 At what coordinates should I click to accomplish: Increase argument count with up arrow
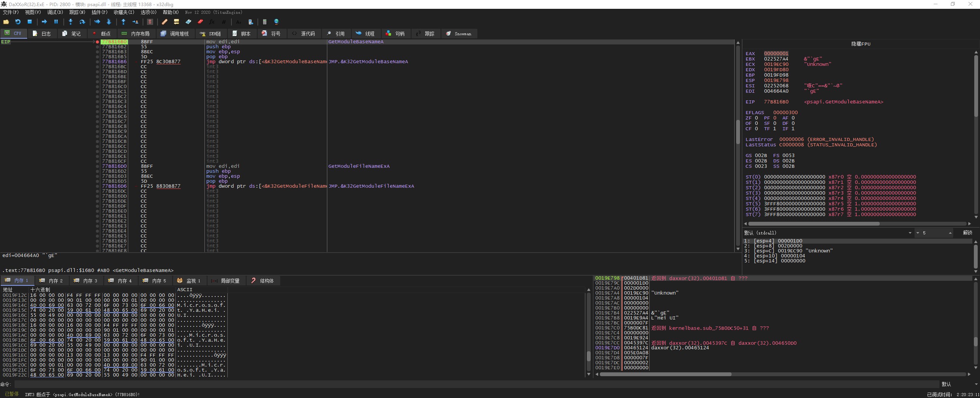950,232
